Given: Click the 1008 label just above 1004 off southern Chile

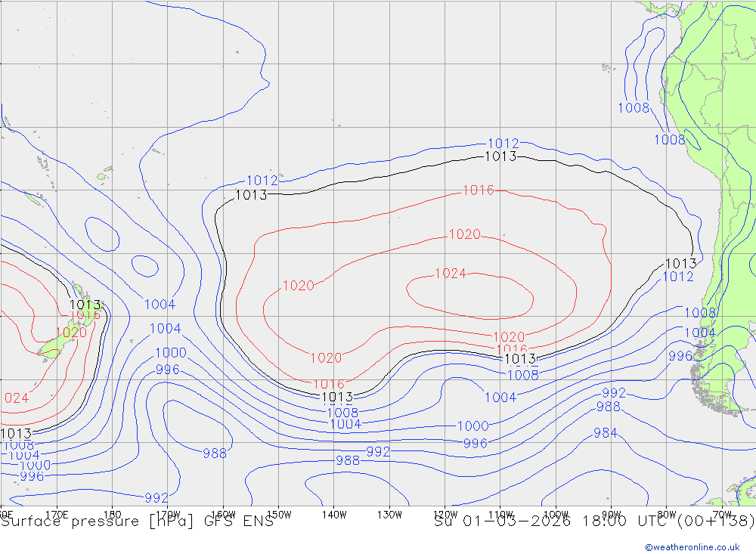Looking at the screenshot, I should tap(700, 312).
